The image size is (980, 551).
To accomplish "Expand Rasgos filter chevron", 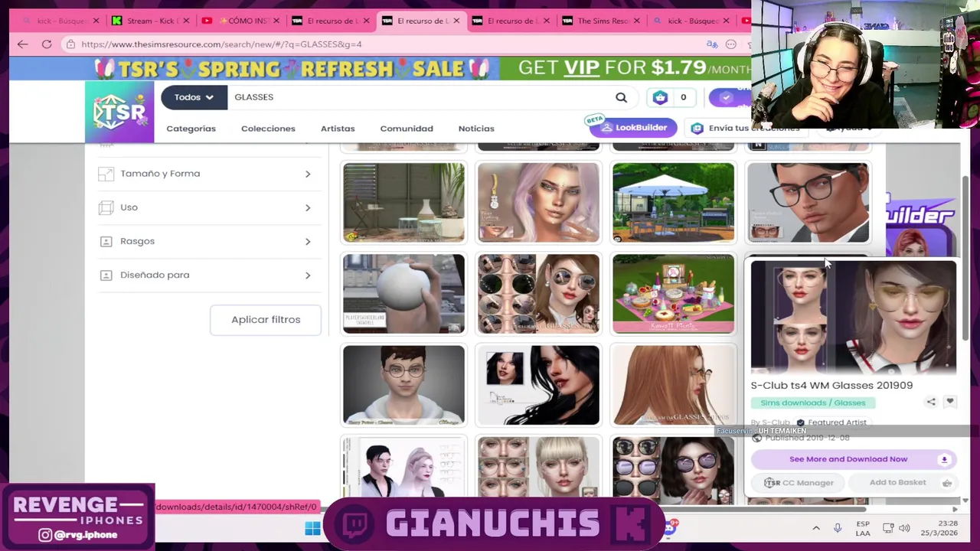I will point(308,241).
